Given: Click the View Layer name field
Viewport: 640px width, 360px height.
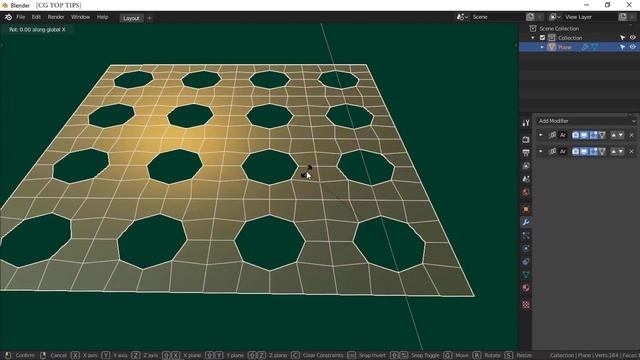Looking at the screenshot, I should click(x=590, y=17).
